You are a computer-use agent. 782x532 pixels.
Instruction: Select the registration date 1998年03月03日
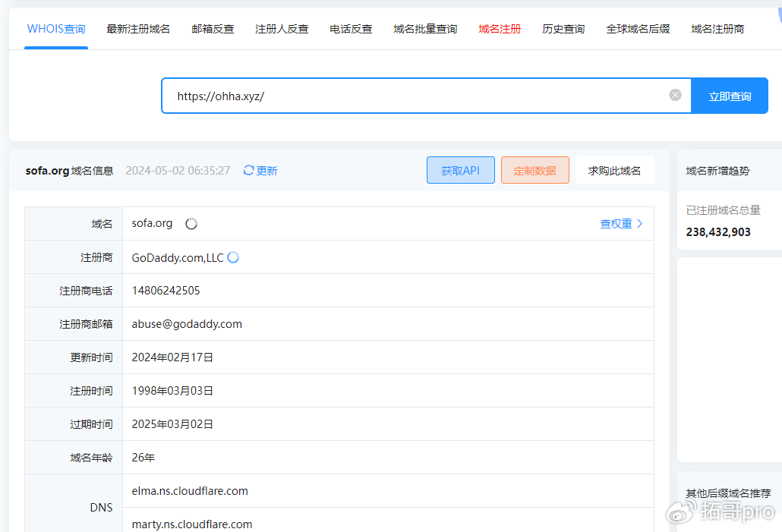coord(172,391)
